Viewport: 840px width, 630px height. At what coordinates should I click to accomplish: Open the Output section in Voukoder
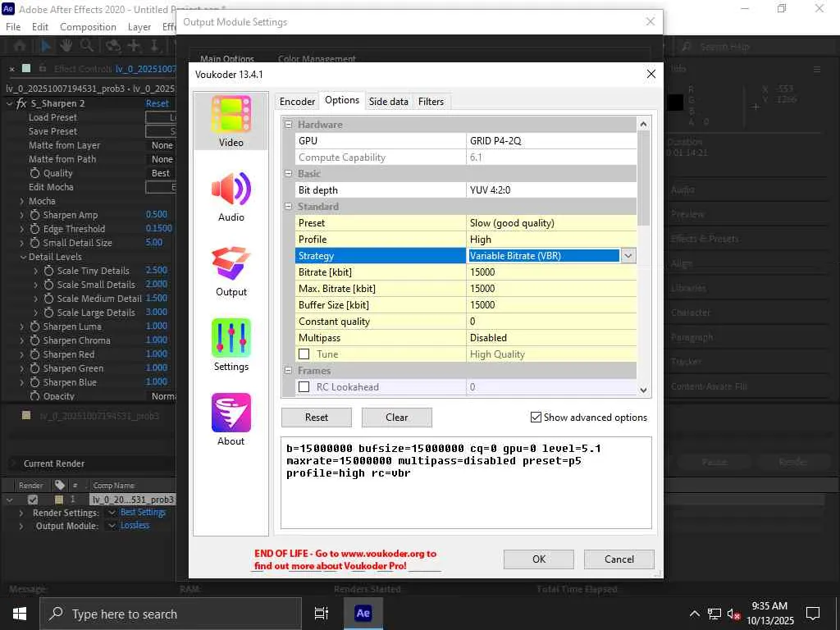click(x=231, y=272)
